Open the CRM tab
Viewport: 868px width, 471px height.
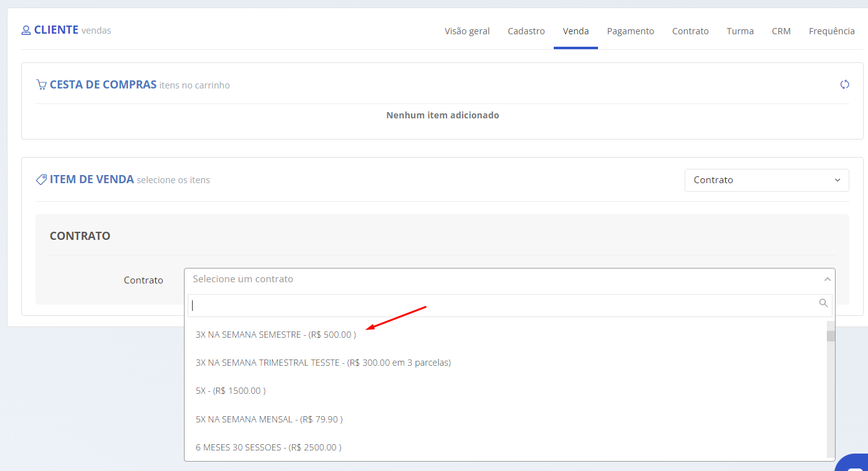tap(781, 31)
